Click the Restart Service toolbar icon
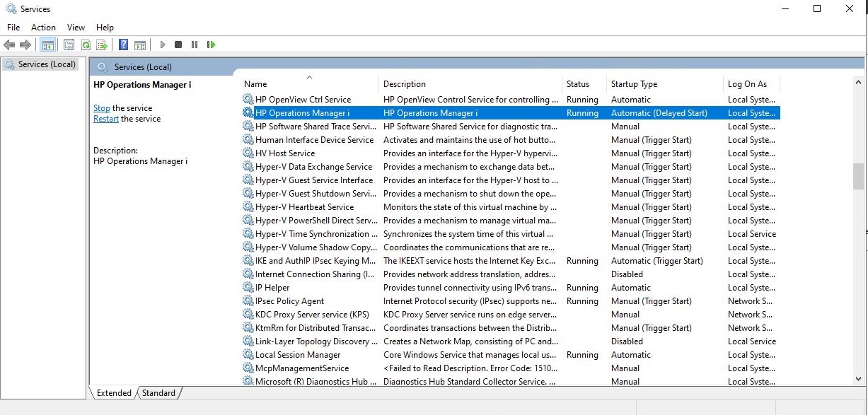The height and width of the screenshot is (415, 868). (x=211, y=45)
